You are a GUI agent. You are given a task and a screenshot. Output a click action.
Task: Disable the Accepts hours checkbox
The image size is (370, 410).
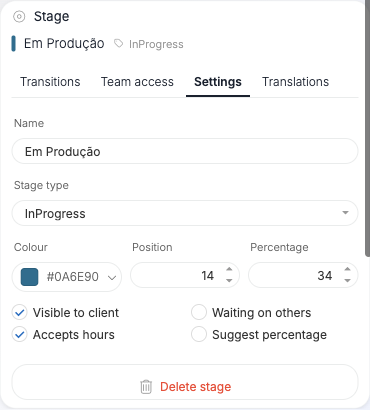[20, 335]
